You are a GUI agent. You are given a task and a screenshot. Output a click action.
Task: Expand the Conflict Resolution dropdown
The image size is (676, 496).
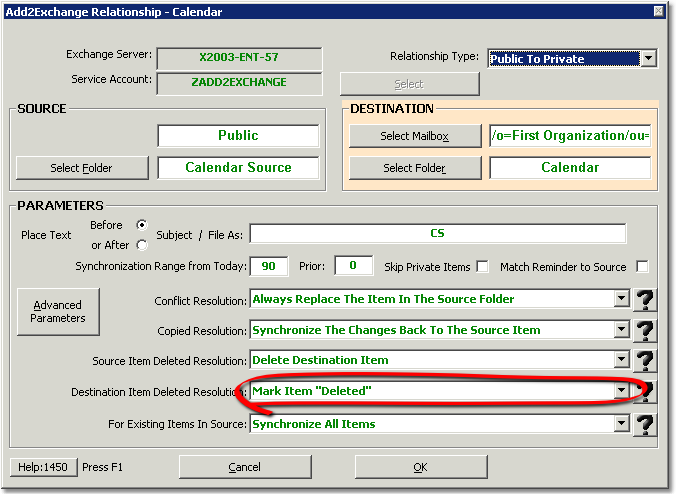621,298
